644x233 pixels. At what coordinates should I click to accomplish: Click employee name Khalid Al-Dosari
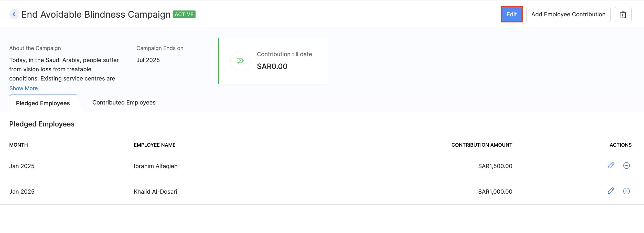coord(155,192)
